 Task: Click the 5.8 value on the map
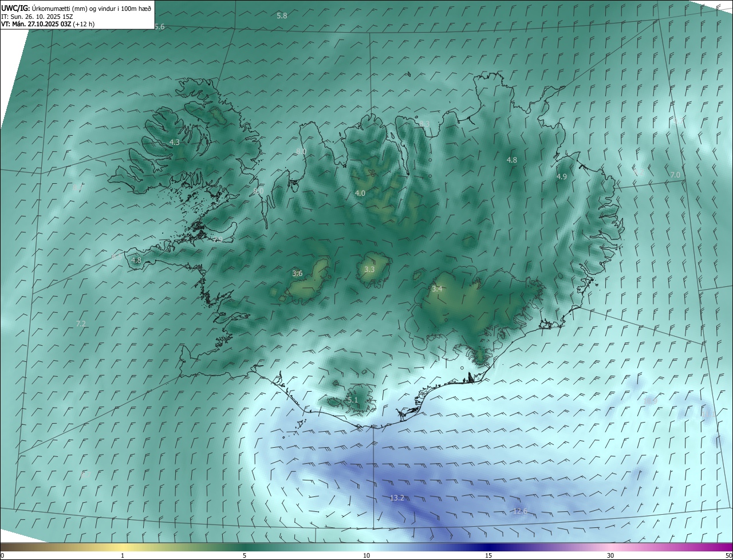point(282,15)
